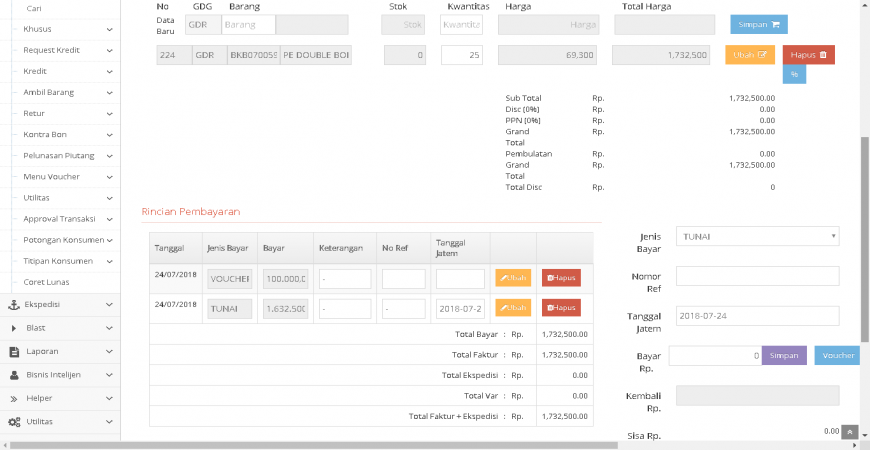Click the Utilitas gears icon at sidebar bottom
Image resolution: width=870 pixels, height=450 pixels.
point(14,422)
